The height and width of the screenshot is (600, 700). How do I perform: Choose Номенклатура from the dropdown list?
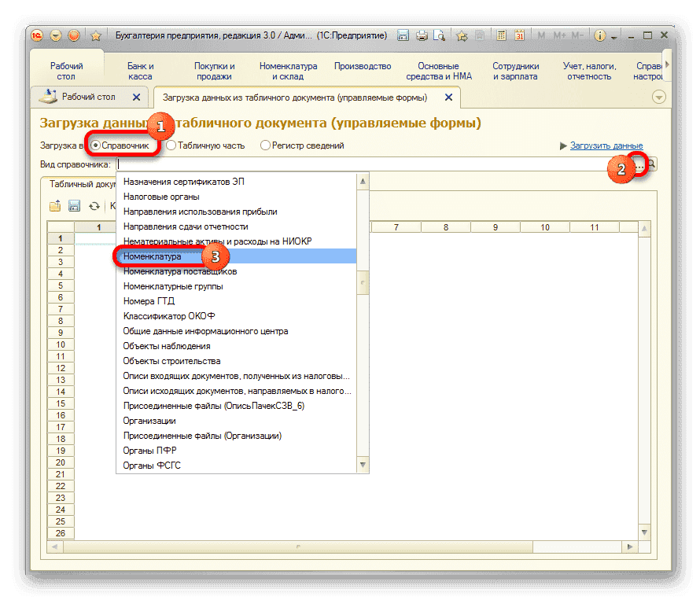153,256
